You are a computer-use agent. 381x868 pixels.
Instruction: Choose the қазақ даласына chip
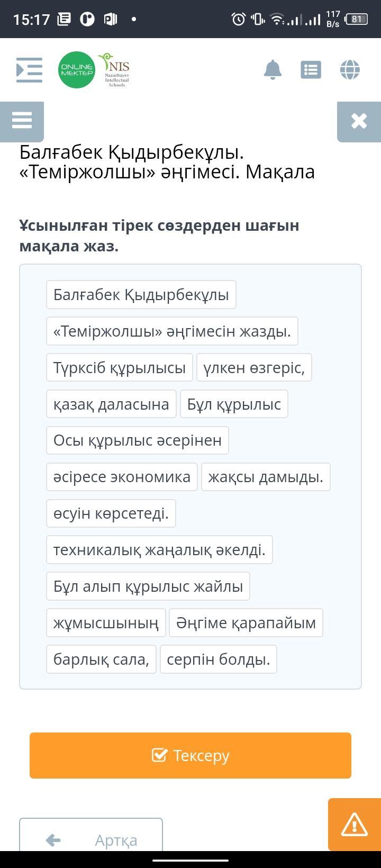[x=111, y=404]
